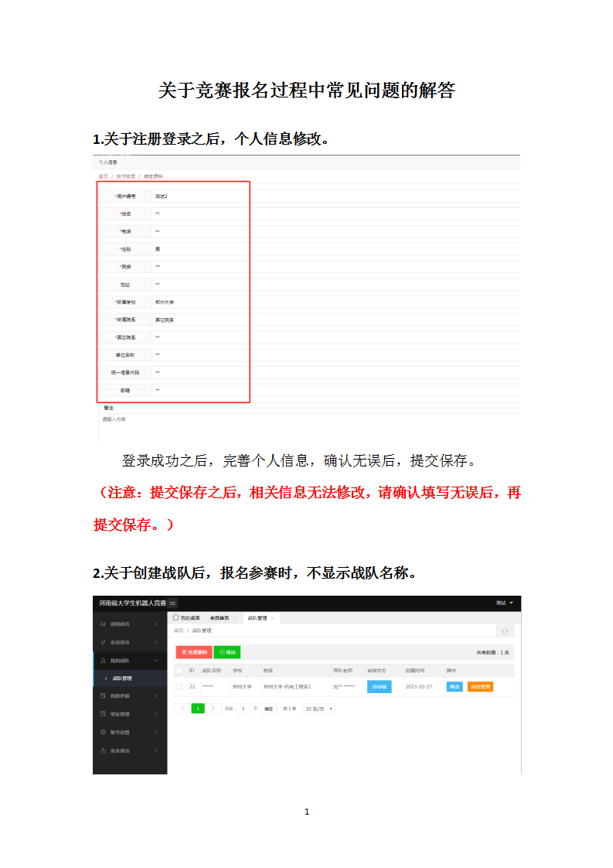Viewport: 613px width, 868px height.
Task: Close the 战队管理 tab with its X icon
Action: click(x=272, y=618)
